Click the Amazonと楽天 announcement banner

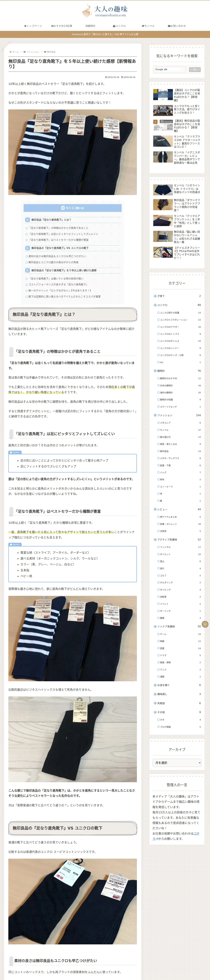click(105, 34)
